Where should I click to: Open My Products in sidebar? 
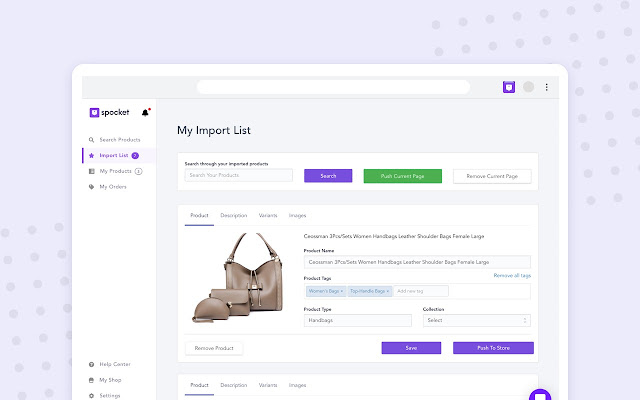(116, 171)
